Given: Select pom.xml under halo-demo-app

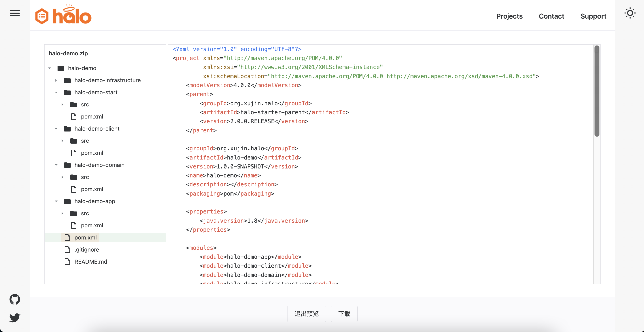Looking at the screenshot, I should tap(92, 225).
